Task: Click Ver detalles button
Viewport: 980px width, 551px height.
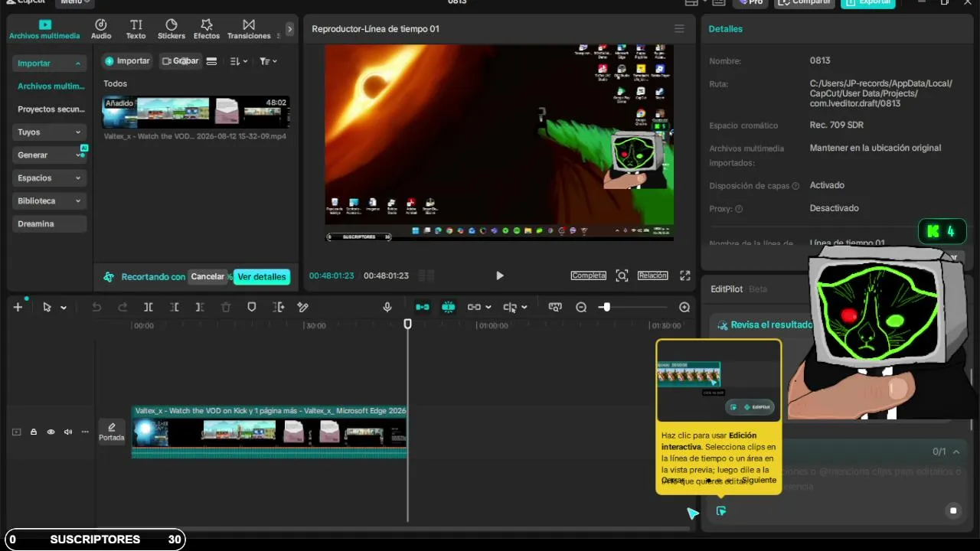Action: tap(262, 277)
